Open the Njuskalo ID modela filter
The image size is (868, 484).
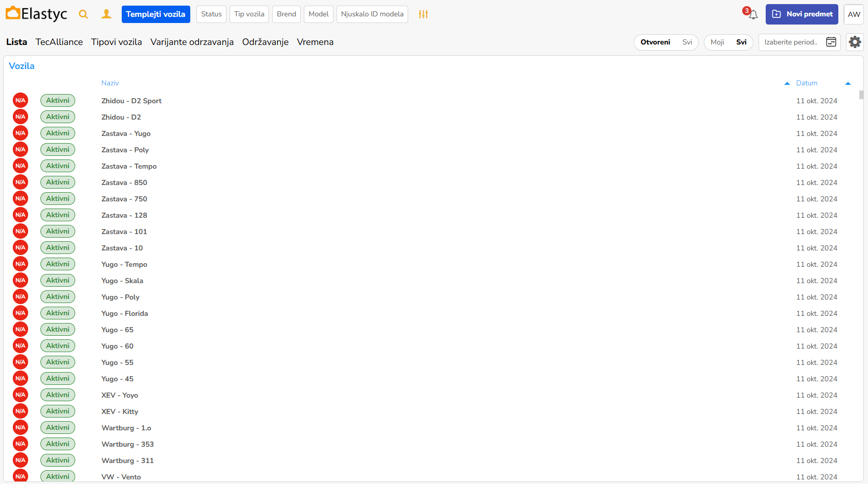point(372,14)
